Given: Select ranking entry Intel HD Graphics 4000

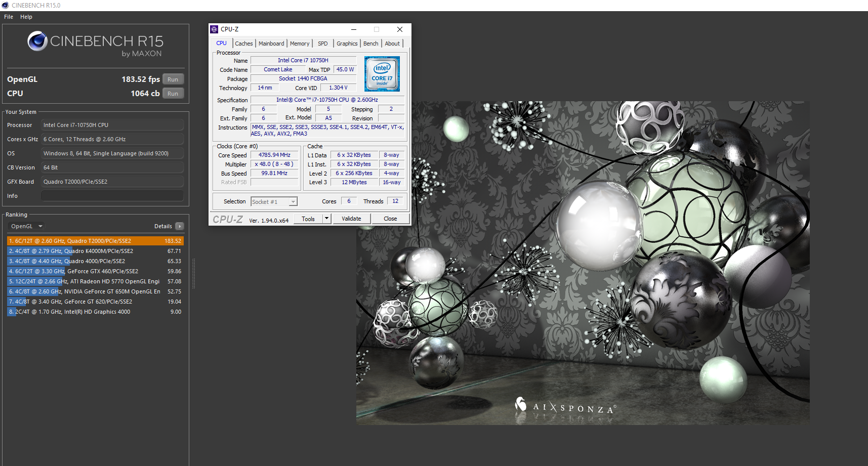Looking at the screenshot, I should point(95,312).
